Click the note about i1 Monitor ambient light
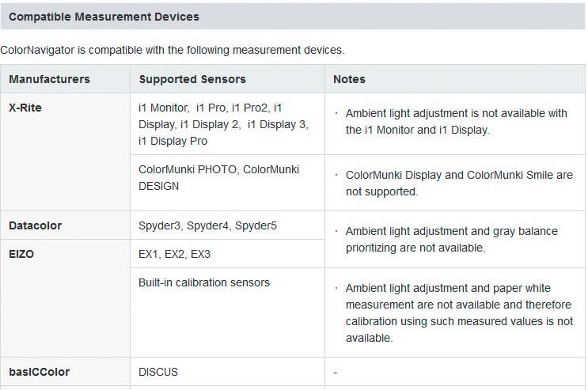 [x=456, y=122]
